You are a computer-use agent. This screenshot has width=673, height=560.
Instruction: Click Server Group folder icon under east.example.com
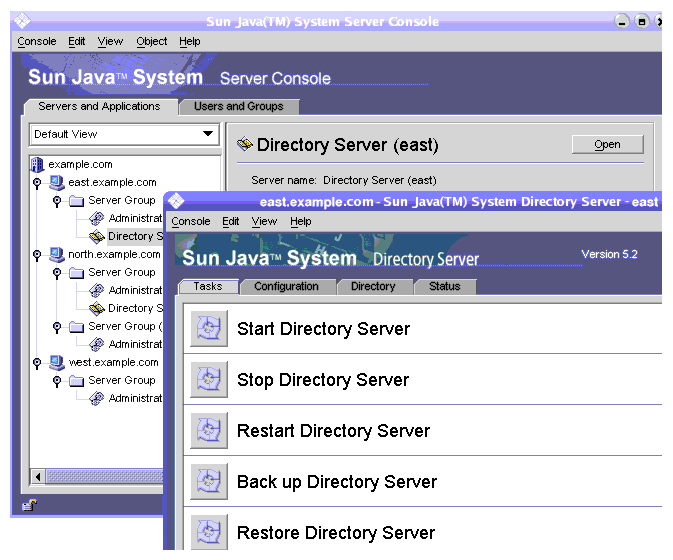76,201
